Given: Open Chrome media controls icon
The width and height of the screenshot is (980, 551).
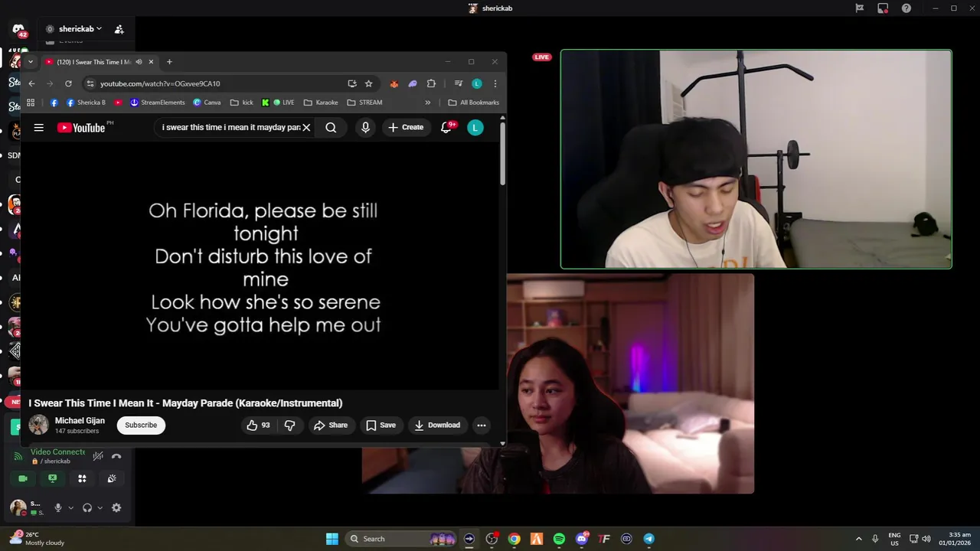Looking at the screenshot, I should pyautogui.click(x=458, y=83).
